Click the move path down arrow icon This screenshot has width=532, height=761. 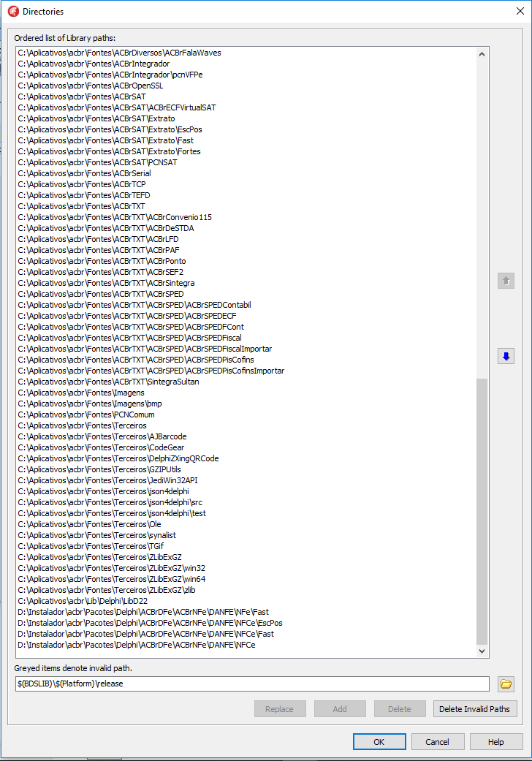pyautogui.click(x=506, y=357)
